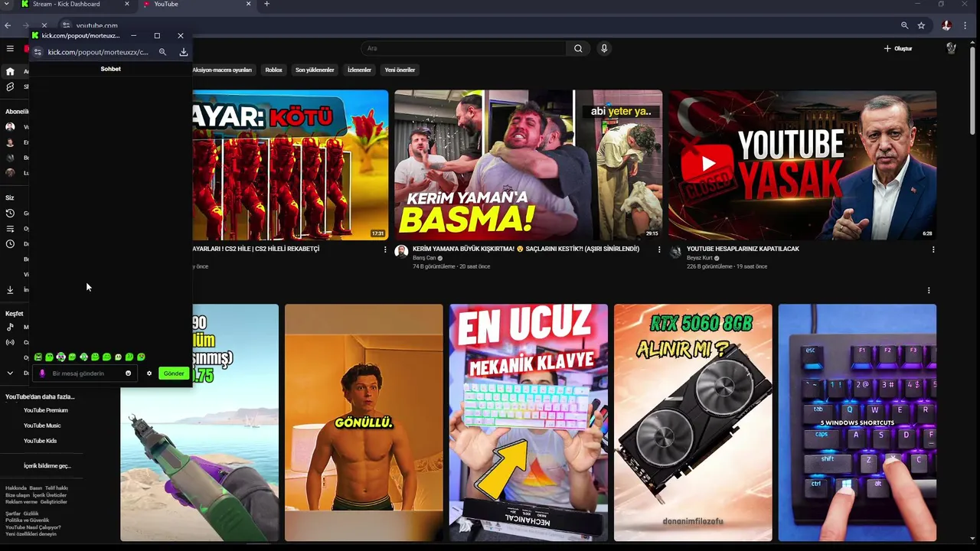
Task: Insert the first green Kick emote
Action: click(x=38, y=357)
